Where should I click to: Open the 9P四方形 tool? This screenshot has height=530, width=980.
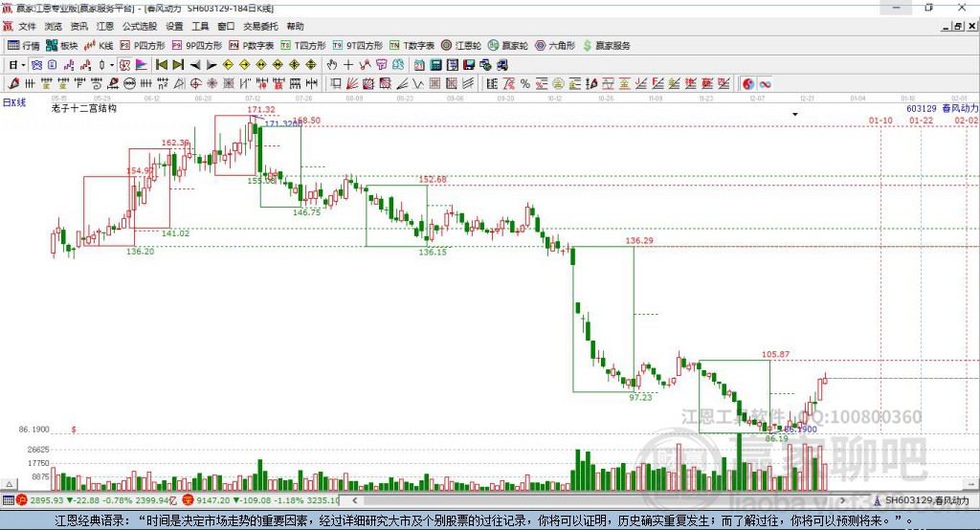pos(197,46)
